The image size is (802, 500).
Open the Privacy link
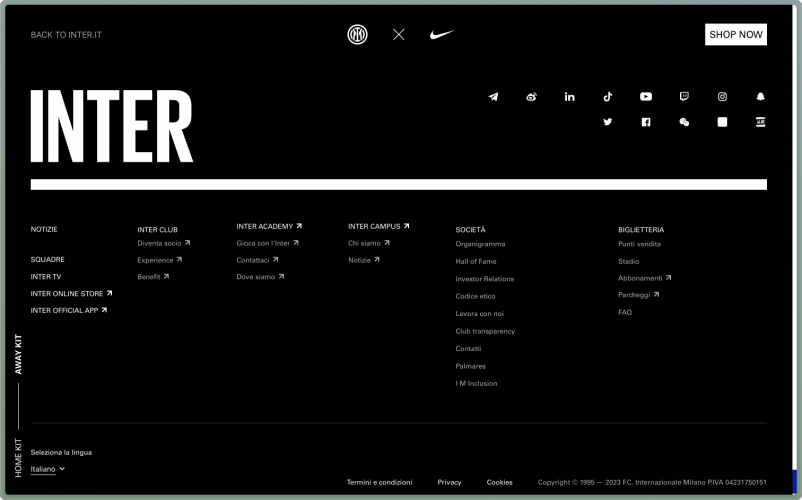pos(449,482)
